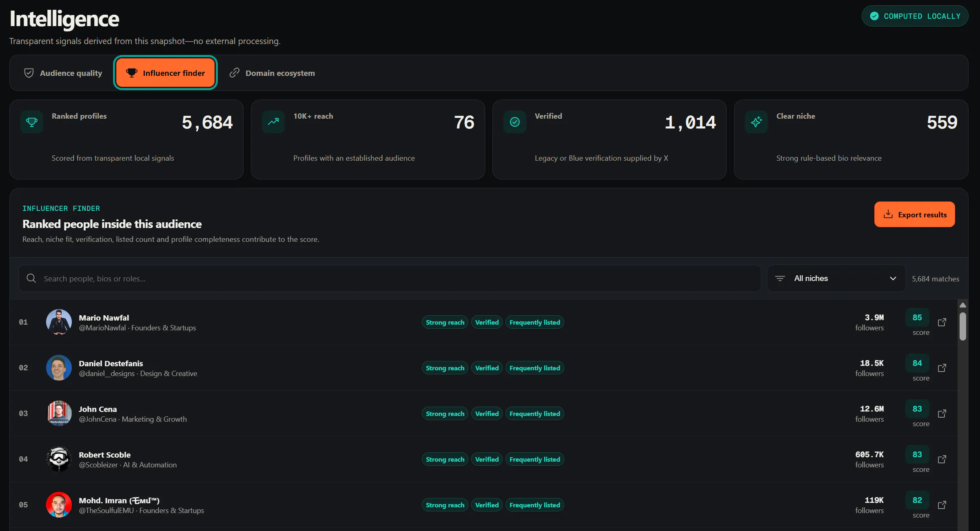Click the score 84 badge
Viewport: 980px width, 531px height.
(917, 363)
